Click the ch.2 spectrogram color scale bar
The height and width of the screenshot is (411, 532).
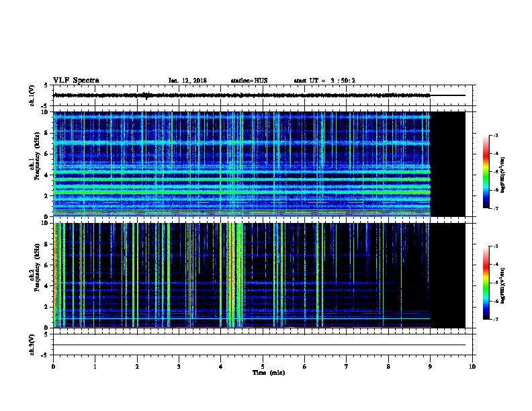pos(486,283)
